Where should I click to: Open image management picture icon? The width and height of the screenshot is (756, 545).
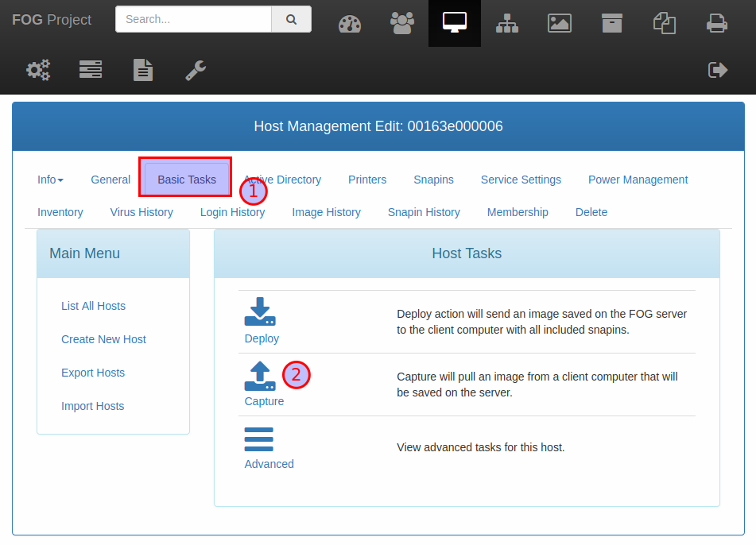tap(560, 23)
